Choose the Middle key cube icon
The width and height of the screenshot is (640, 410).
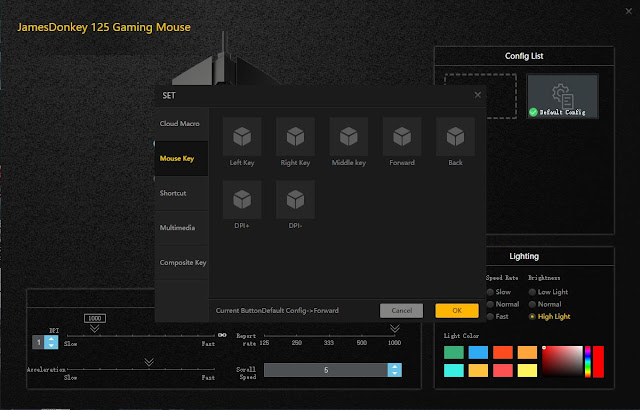[349, 136]
